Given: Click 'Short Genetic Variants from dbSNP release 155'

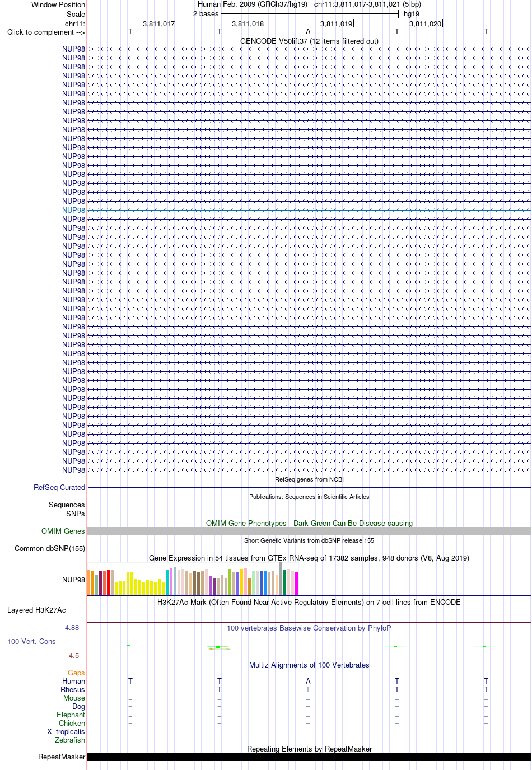Looking at the screenshot, I should click(309, 540).
